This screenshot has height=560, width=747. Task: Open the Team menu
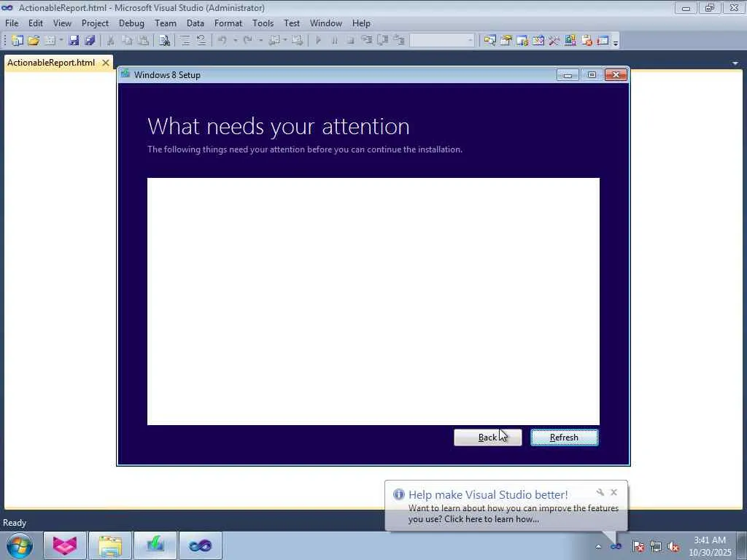click(x=166, y=23)
